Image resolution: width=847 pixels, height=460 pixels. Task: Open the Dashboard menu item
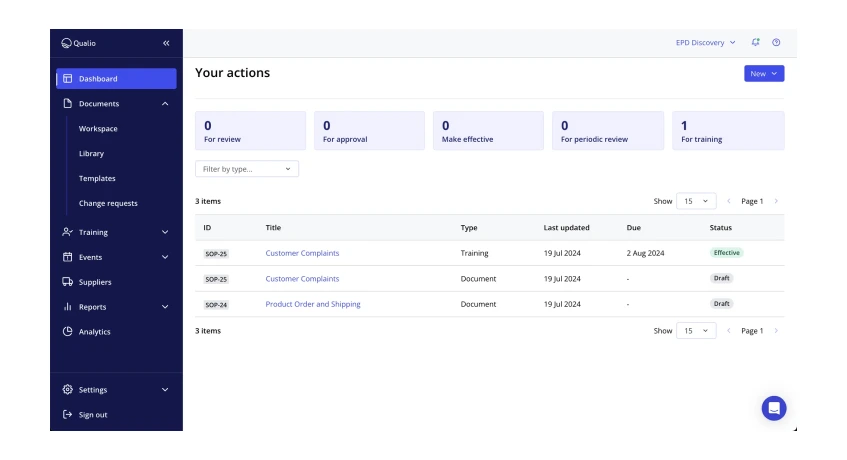pyautogui.click(x=116, y=79)
